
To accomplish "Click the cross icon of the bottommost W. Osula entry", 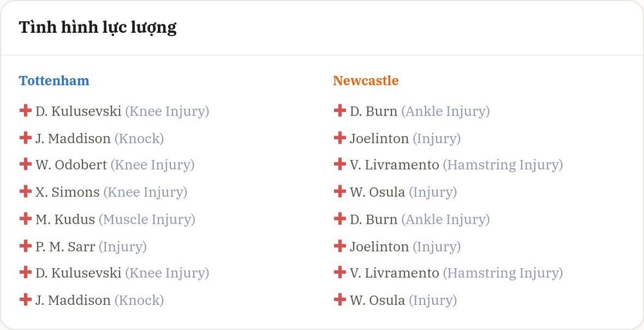I will [x=339, y=299].
